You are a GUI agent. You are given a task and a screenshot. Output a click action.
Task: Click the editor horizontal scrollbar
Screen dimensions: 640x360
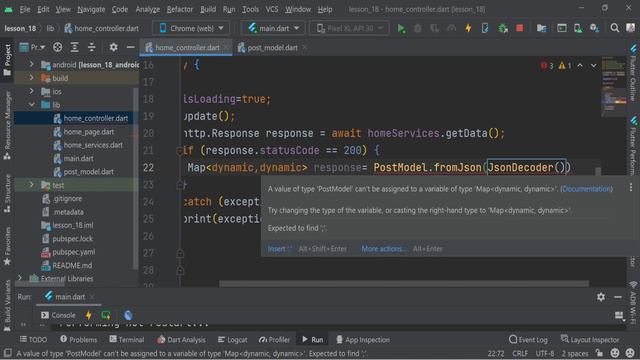coord(404,283)
